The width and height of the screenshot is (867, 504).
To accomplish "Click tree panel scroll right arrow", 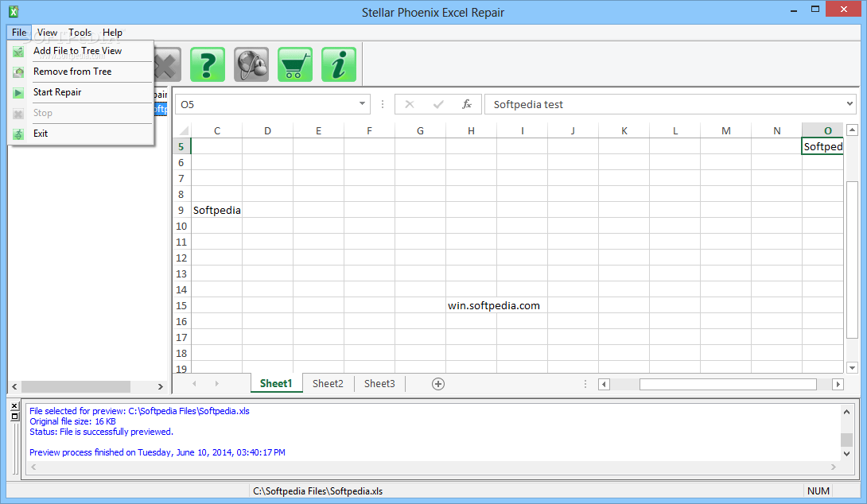I will pos(161,387).
